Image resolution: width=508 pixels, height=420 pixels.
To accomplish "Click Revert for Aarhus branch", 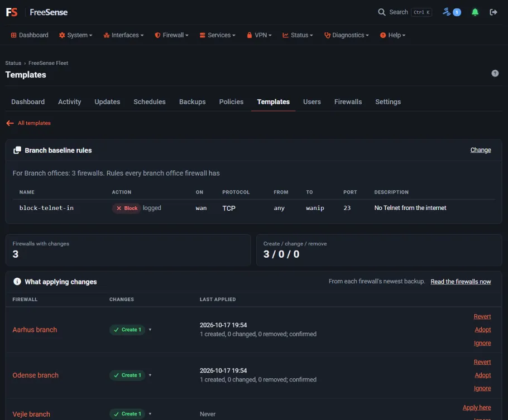I will [x=482, y=316].
